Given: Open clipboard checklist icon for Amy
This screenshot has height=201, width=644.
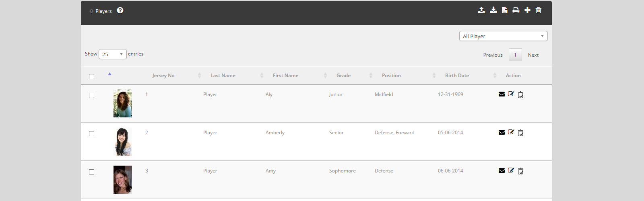Looking at the screenshot, I should click(x=520, y=171).
